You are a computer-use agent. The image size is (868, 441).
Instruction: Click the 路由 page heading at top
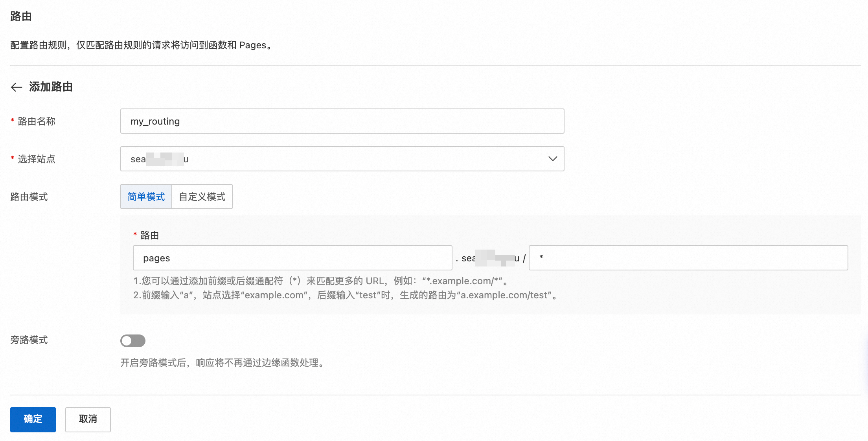point(21,17)
